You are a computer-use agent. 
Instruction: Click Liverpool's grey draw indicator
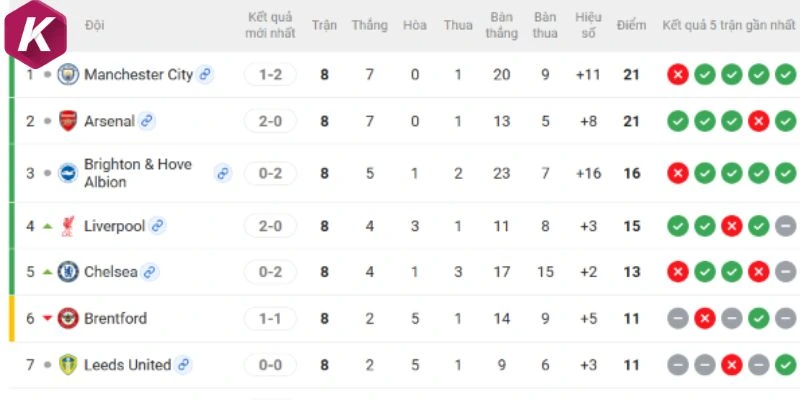786,226
